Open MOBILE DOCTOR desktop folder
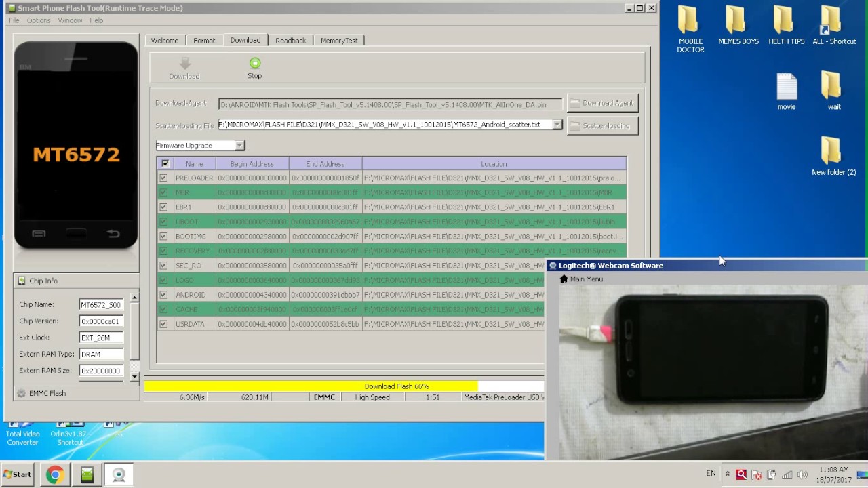The image size is (868, 488). click(690, 30)
